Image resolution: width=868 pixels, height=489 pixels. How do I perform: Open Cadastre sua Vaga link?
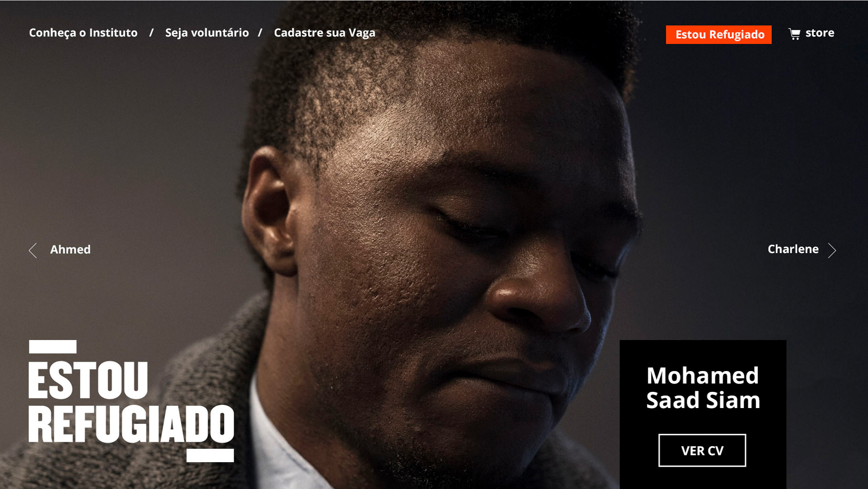[x=324, y=33]
